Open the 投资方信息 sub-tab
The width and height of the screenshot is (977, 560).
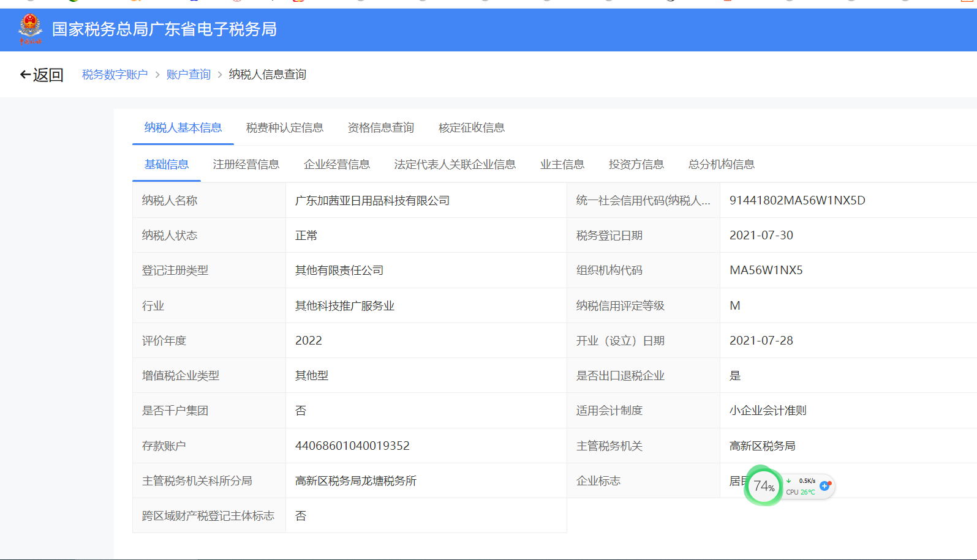(636, 165)
